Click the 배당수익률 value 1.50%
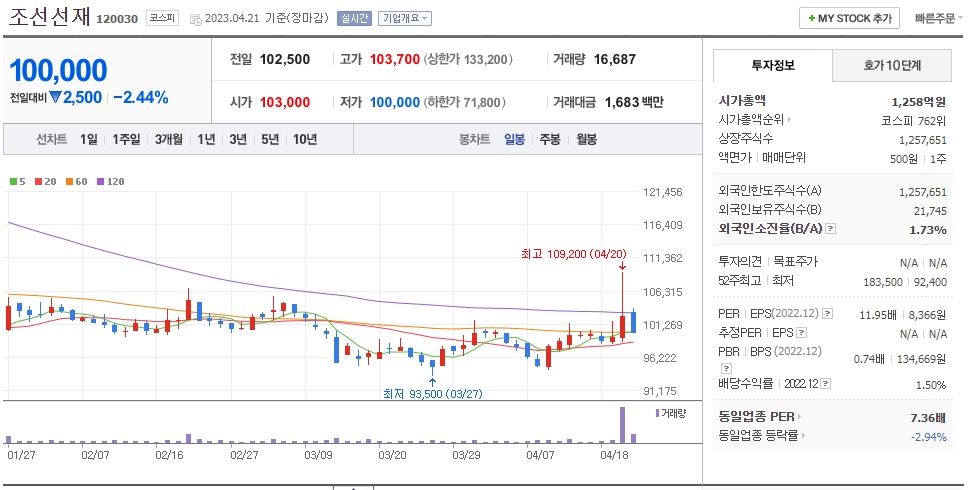This screenshot has width=976, height=490. pyautogui.click(x=931, y=385)
